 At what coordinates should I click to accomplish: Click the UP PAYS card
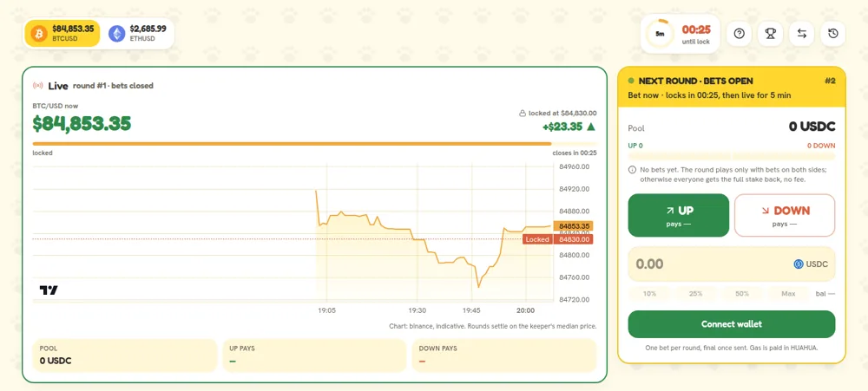pos(314,355)
